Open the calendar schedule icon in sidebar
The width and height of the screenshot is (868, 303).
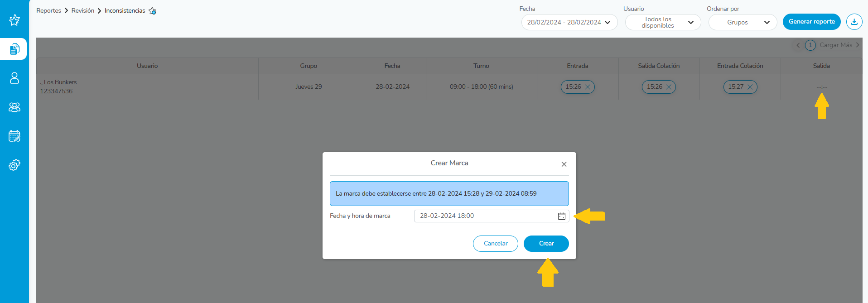pyautogui.click(x=14, y=136)
